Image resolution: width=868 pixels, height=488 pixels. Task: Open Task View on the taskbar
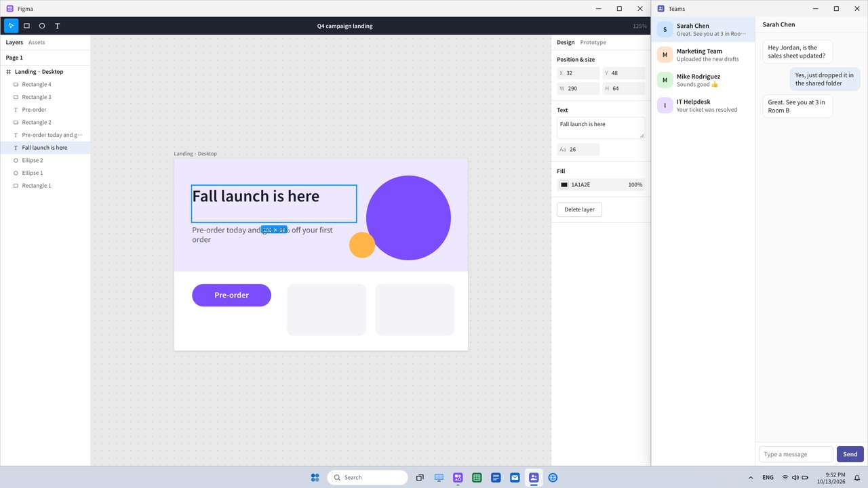tap(420, 477)
